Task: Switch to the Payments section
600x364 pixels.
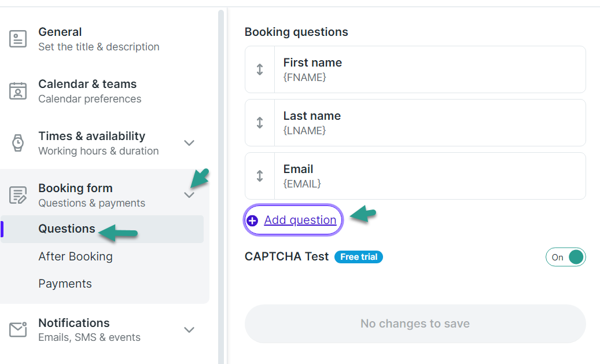Action: click(65, 284)
